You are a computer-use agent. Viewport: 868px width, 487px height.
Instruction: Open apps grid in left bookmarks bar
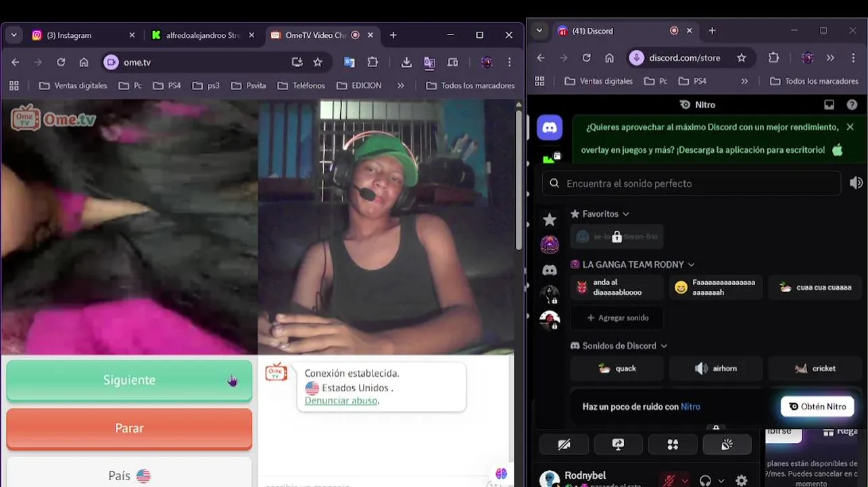[14, 86]
